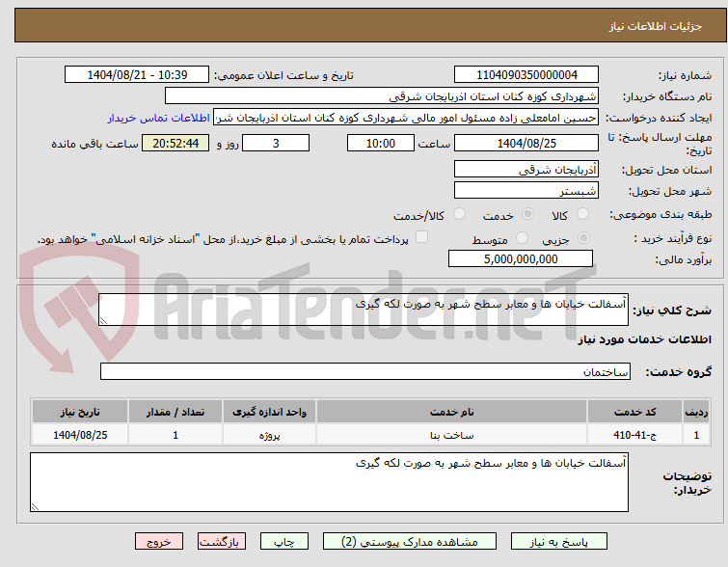Click the واحد اندازه گیری column header
The image size is (728, 567).
pyautogui.click(x=269, y=412)
